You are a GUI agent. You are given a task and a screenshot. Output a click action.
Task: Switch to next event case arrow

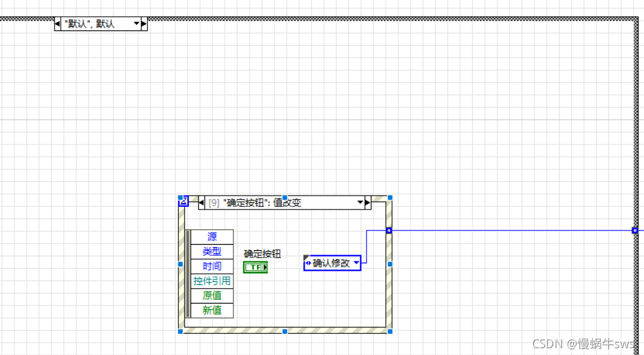click(x=368, y=203)
